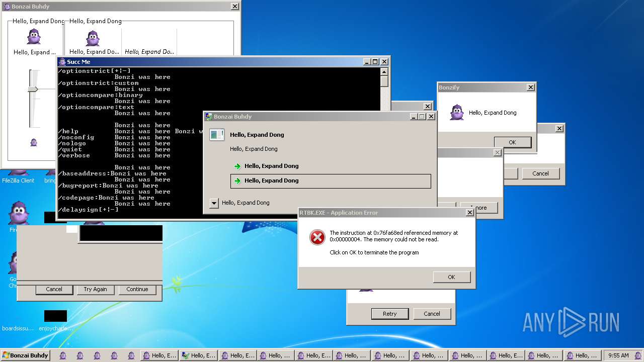Close the Bonzify dialog

click(x=530, y=87)
